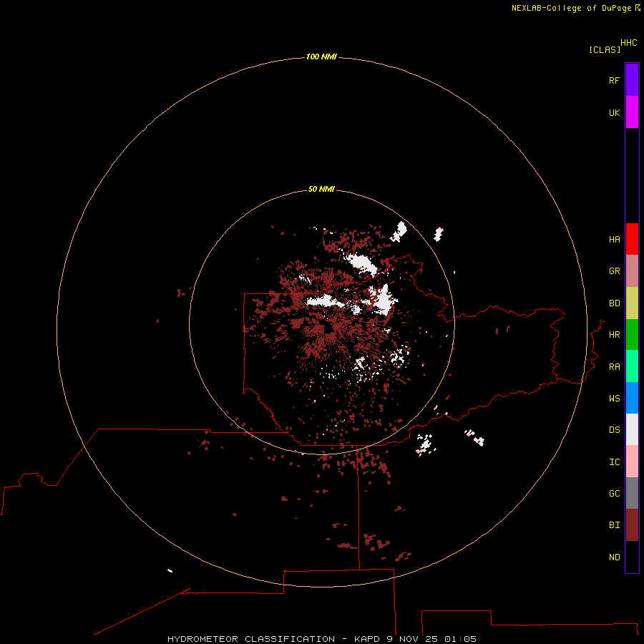
Task: Click the UK magenta legend swatch
Action: tap(632, 112)
